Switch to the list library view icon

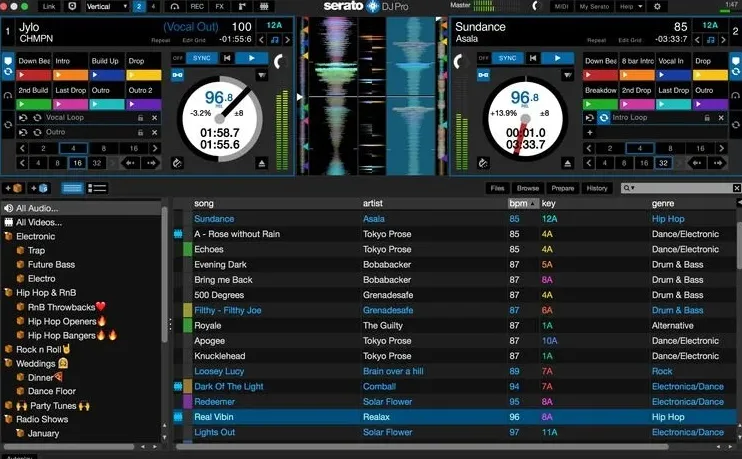click(97, 188)
